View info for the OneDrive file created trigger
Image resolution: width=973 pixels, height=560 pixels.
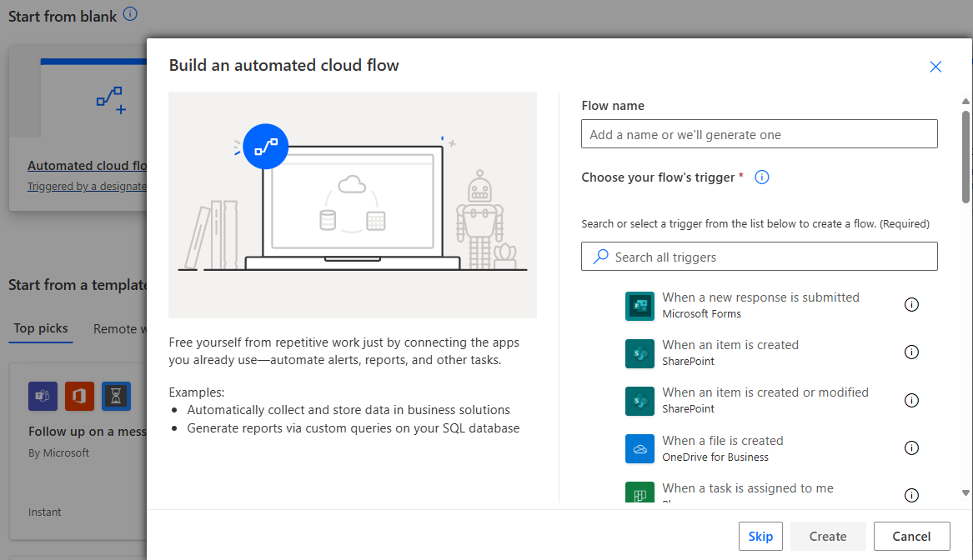coord(911,447)
